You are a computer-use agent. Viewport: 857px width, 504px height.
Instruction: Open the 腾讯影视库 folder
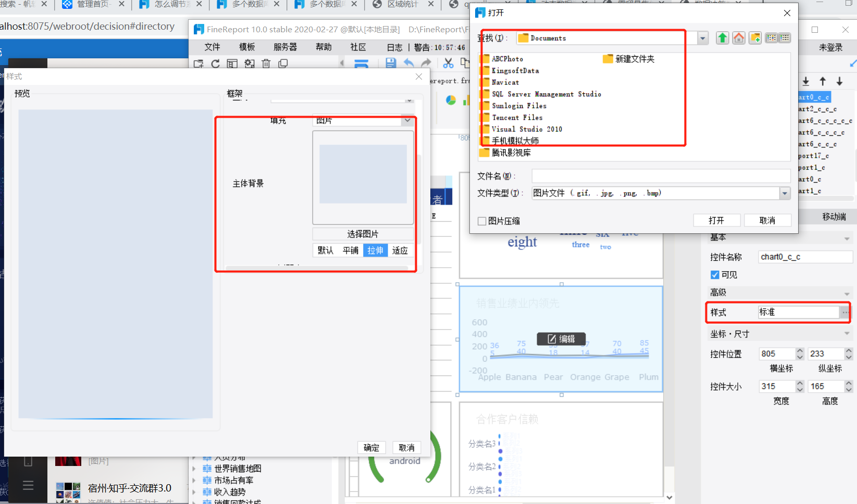[x=505, y=153]
